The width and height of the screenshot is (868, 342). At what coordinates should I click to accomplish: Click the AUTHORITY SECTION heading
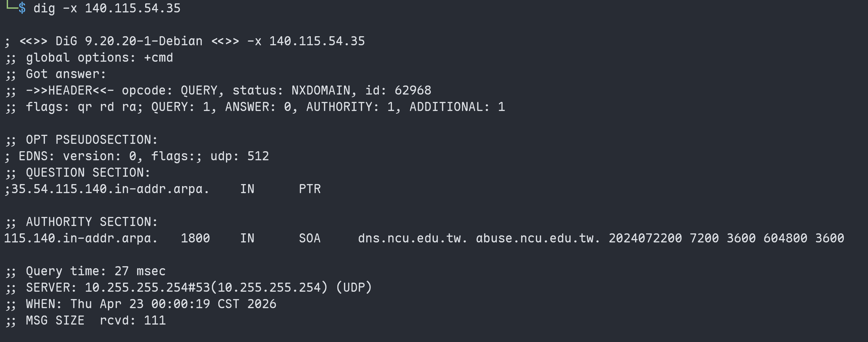click(92, 222)
